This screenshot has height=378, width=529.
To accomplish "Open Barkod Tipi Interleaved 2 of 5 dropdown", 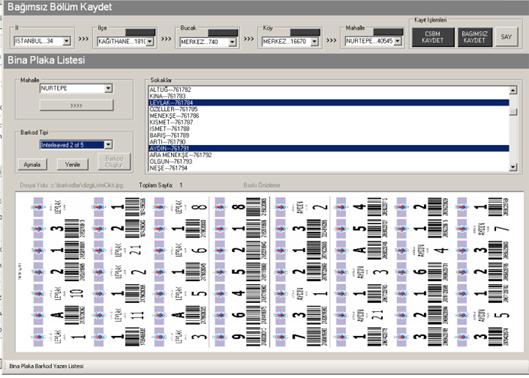I will [108, 145].
